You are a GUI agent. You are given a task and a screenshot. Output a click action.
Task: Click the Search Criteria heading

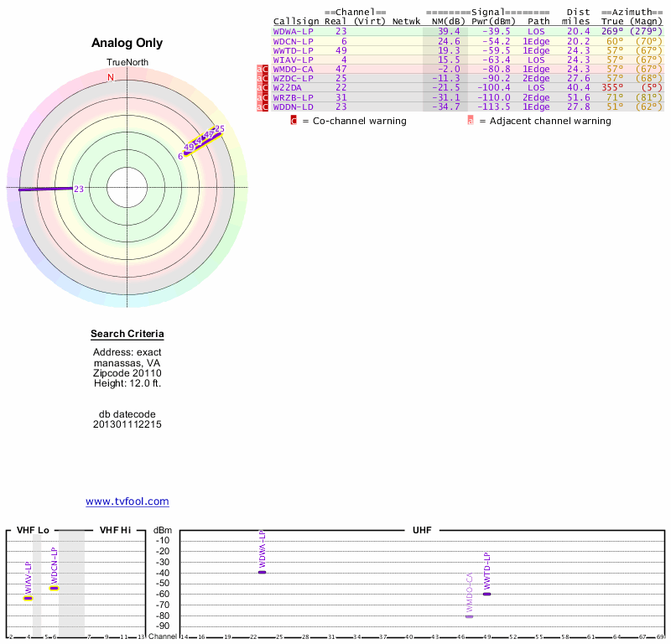click(x=127, y=335)
